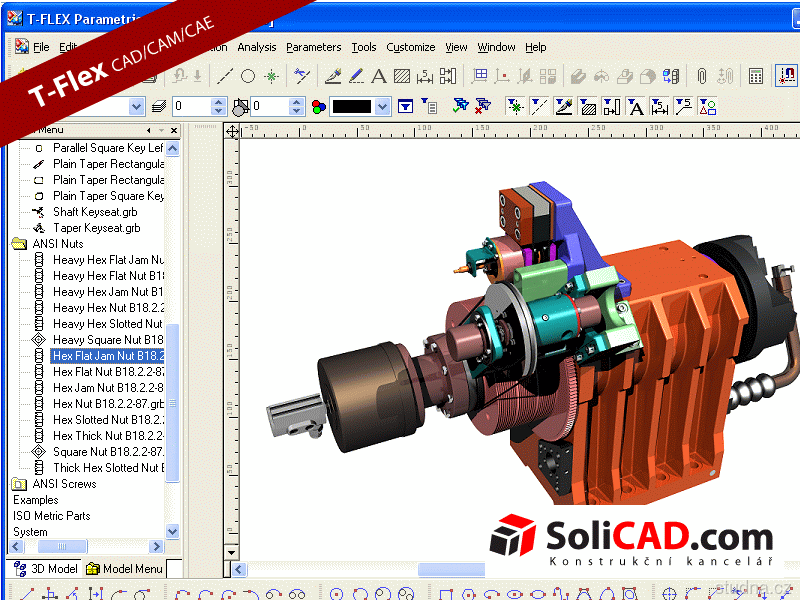
Task: Toggle the node selector filter star icon
Action: point(515,107)
